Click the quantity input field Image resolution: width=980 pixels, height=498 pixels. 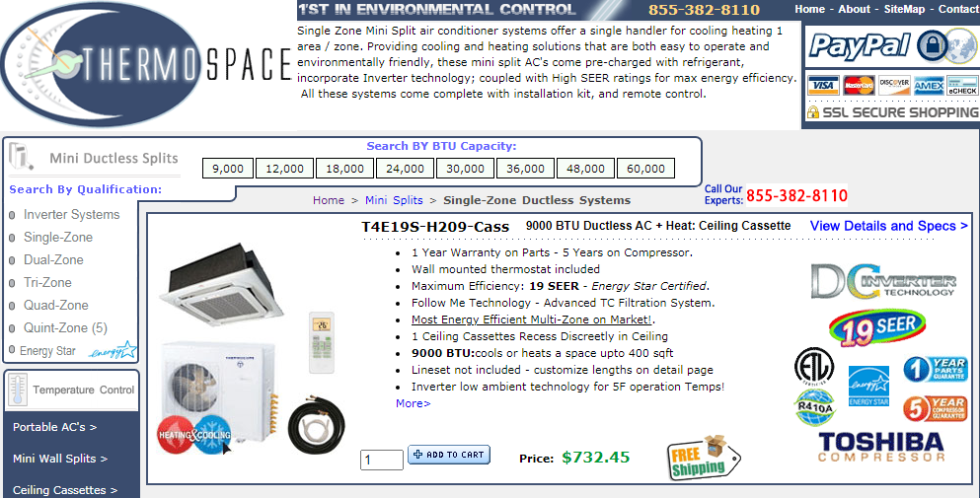coord(382,460)
